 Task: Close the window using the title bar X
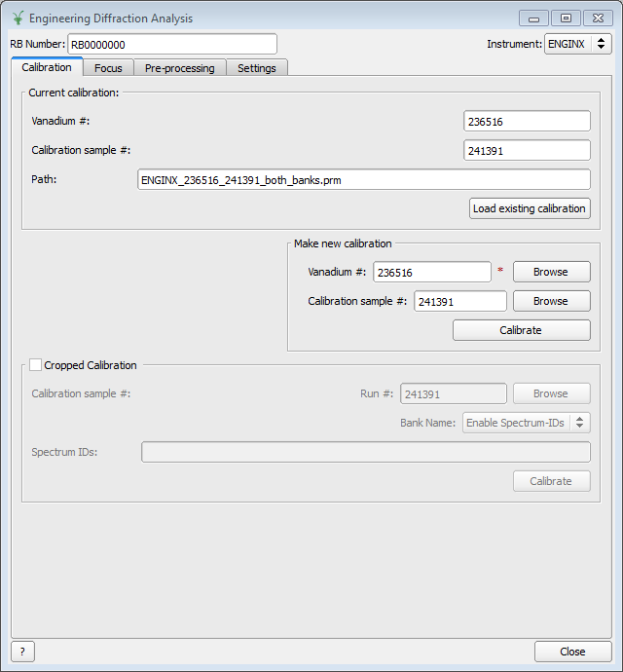point(596,19)
